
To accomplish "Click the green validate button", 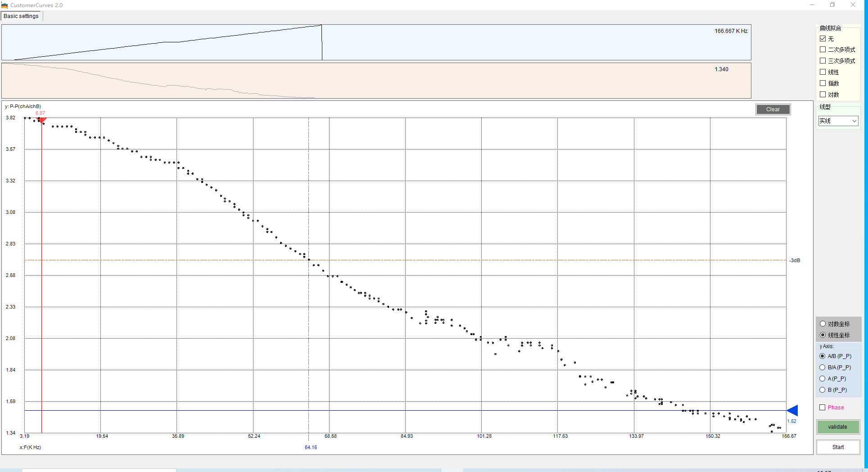I will (x=837, y=427).
